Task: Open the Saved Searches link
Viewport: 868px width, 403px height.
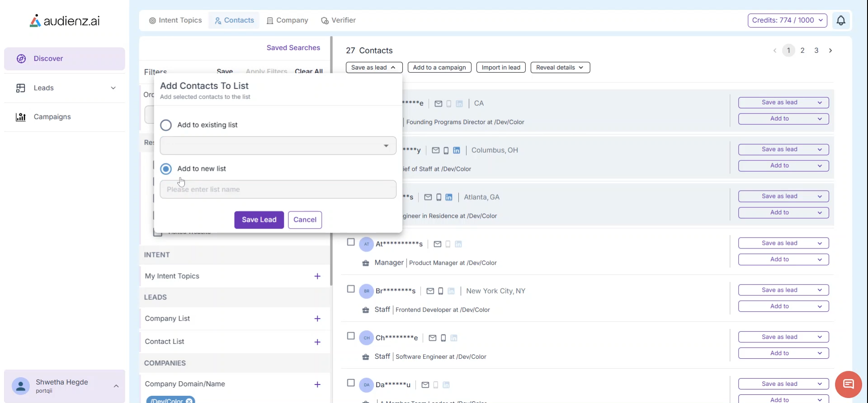Action: tap(293, 48)
